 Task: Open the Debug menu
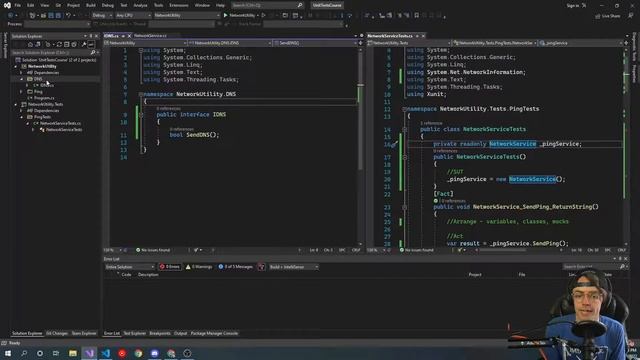coord(108,5)
